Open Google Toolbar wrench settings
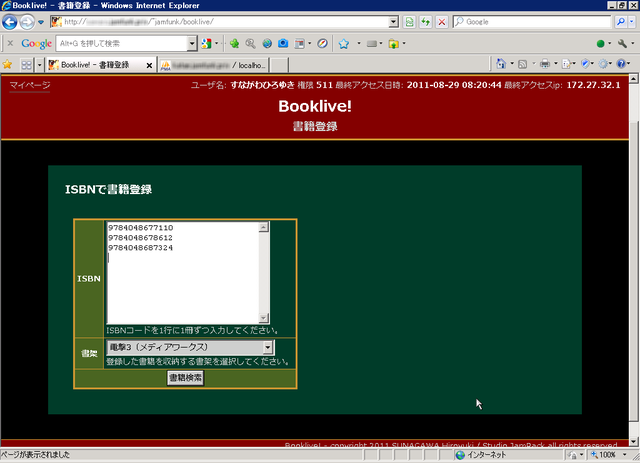The height and width of the screenshot is (463, 640). point(622,43)
